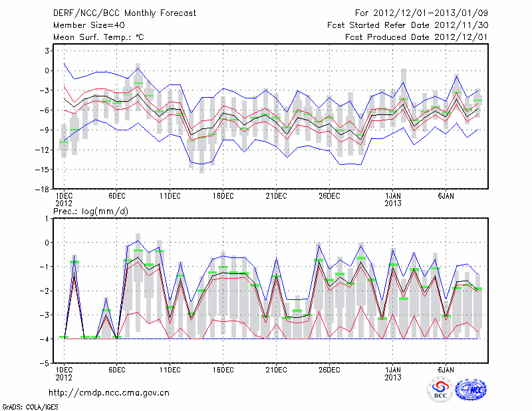Click the -5 value on precipitation y-axis

coord(45,364)
